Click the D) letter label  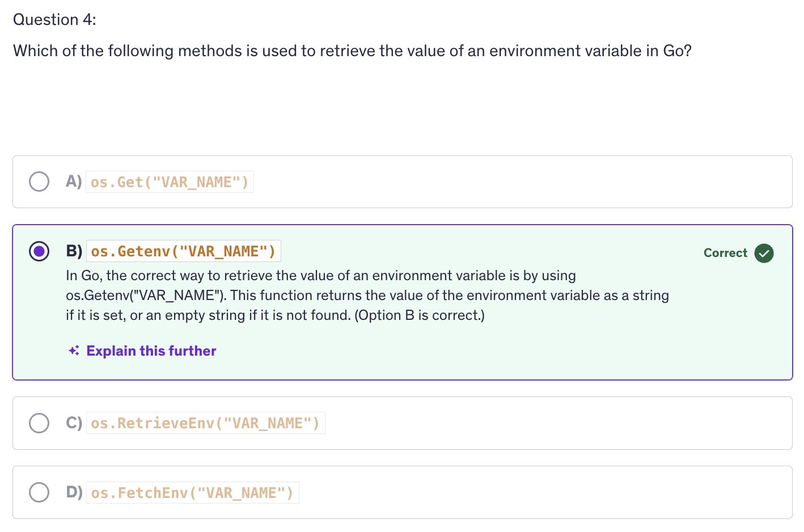coord(74,492)
